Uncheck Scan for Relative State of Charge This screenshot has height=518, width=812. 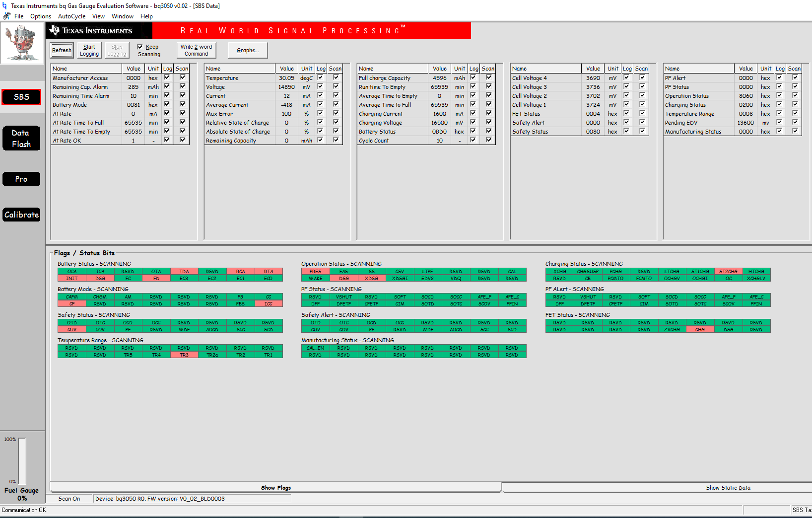click(336, 122)
